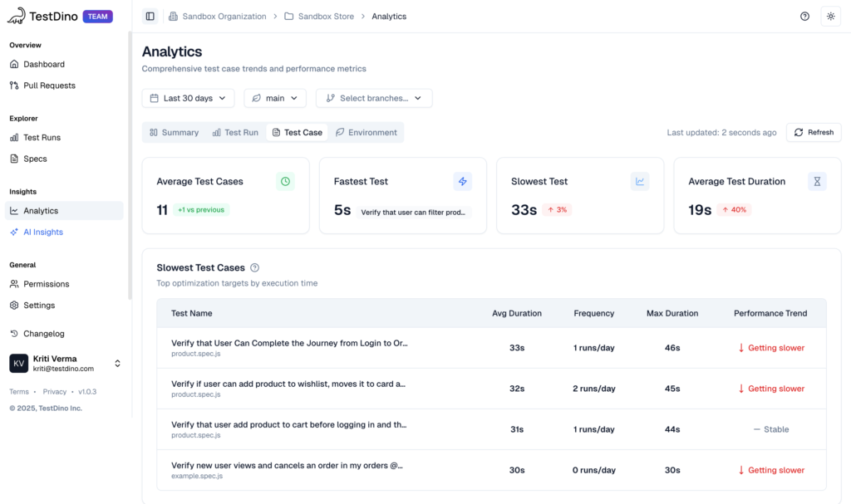Image resolution: width=851 pixels, height=504 pixels.
Task: Expand the Last 30 days date dropdown
Action: (188, 98)
